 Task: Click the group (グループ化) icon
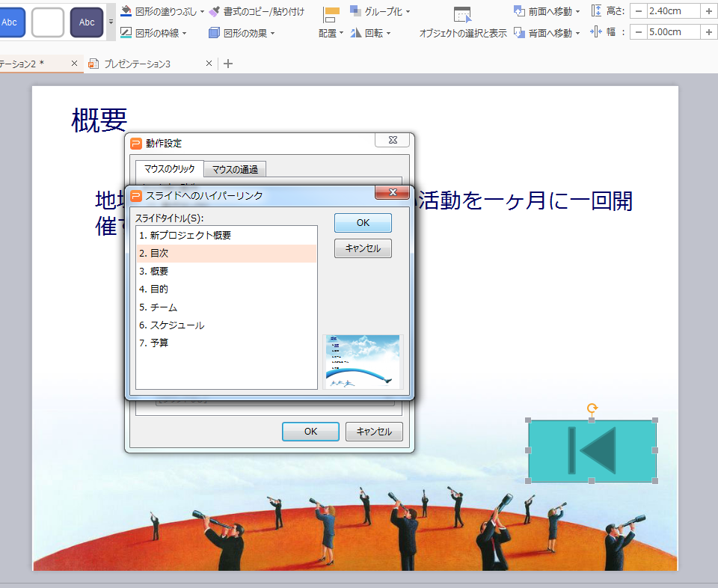355,11
